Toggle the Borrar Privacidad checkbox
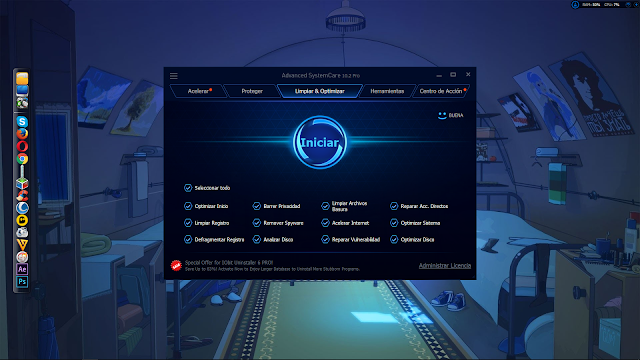The height and width of the screenshot is (360, 640). coord(257,206)
